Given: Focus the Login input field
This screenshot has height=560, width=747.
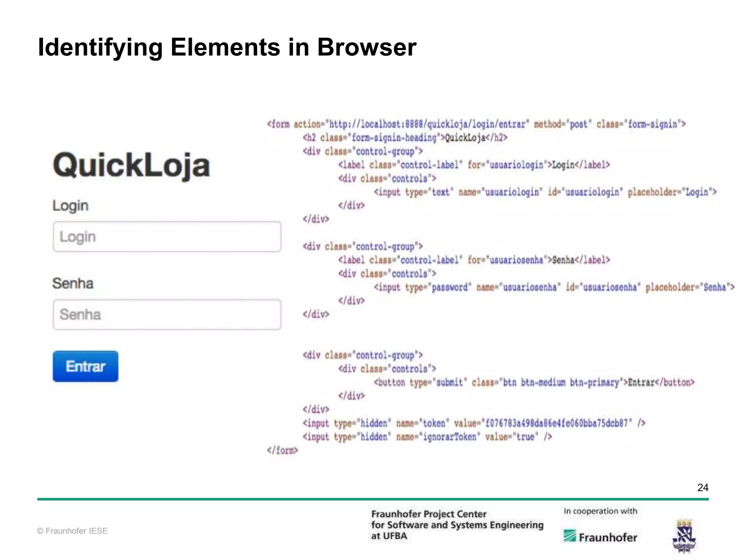Looking at the screenshot, I should coord(167,237).
